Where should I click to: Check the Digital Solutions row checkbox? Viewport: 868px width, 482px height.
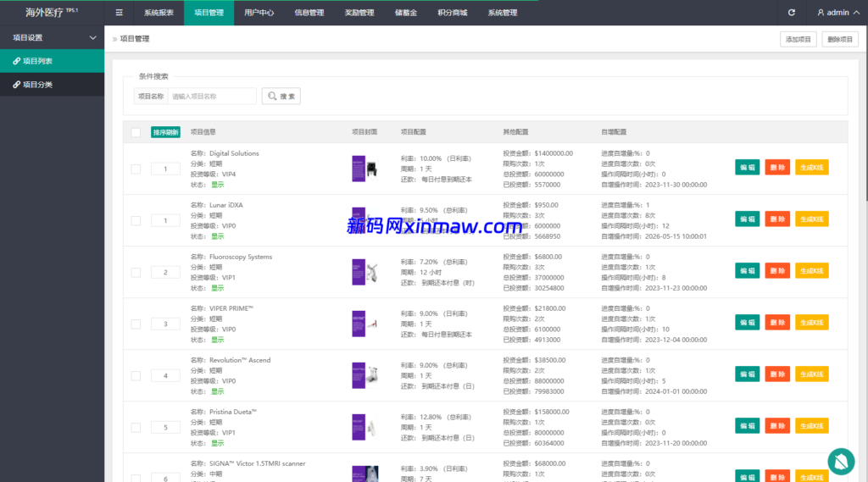point(136,169)
